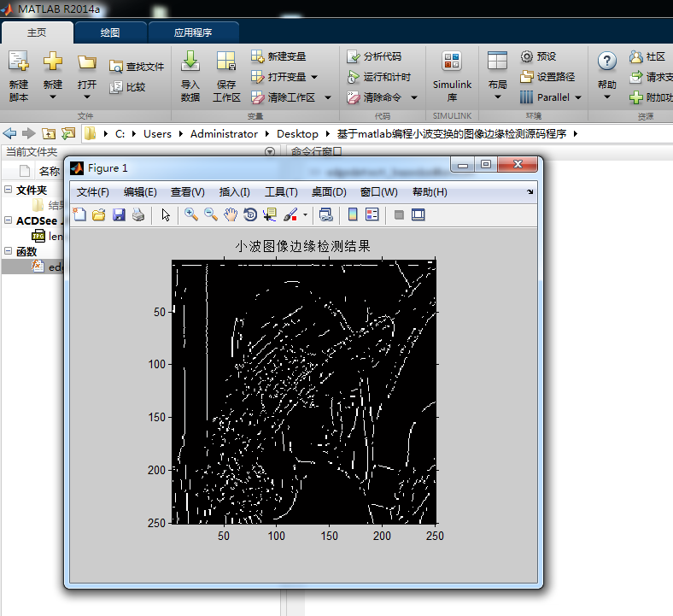Switch to the Home (主页) tab
The width and height of the screenshot is (673, 616).
tap(37, 32)
